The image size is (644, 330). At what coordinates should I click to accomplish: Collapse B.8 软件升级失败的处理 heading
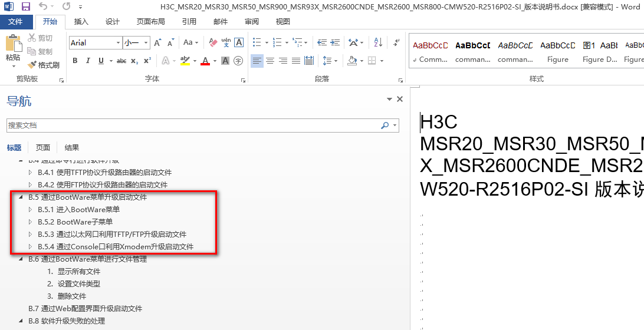tap(21, 321)
